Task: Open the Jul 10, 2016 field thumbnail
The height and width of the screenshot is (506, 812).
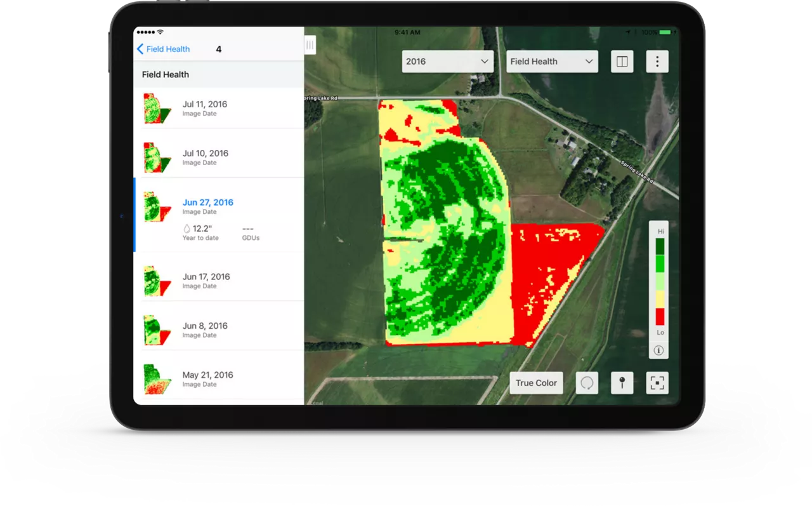Action: 157,157
